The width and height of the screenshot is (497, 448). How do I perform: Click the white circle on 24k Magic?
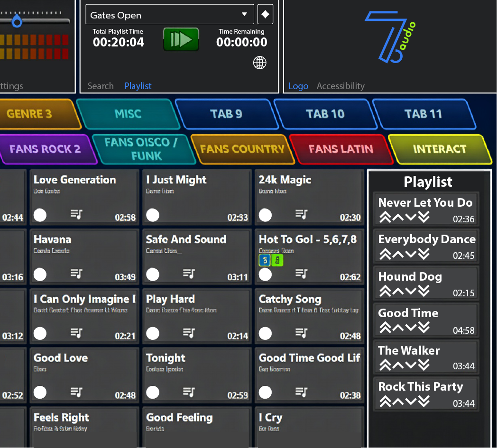click(x=265, y=215)
